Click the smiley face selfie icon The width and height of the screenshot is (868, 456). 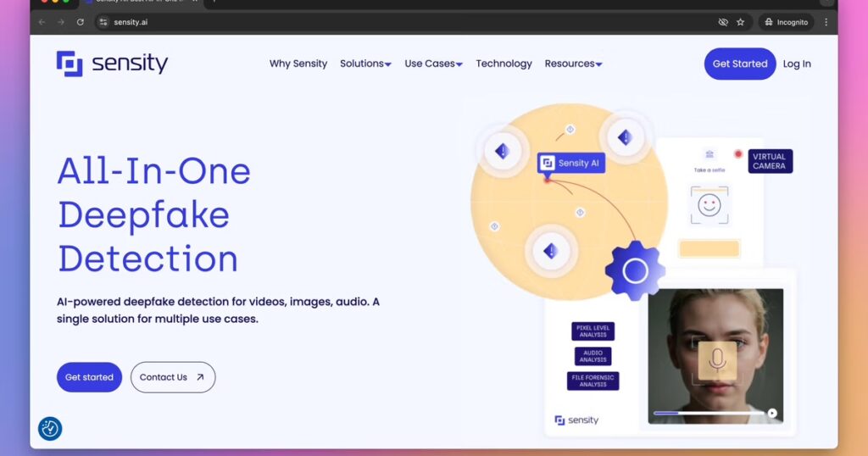pyautogui.click(x=709, y=205)
